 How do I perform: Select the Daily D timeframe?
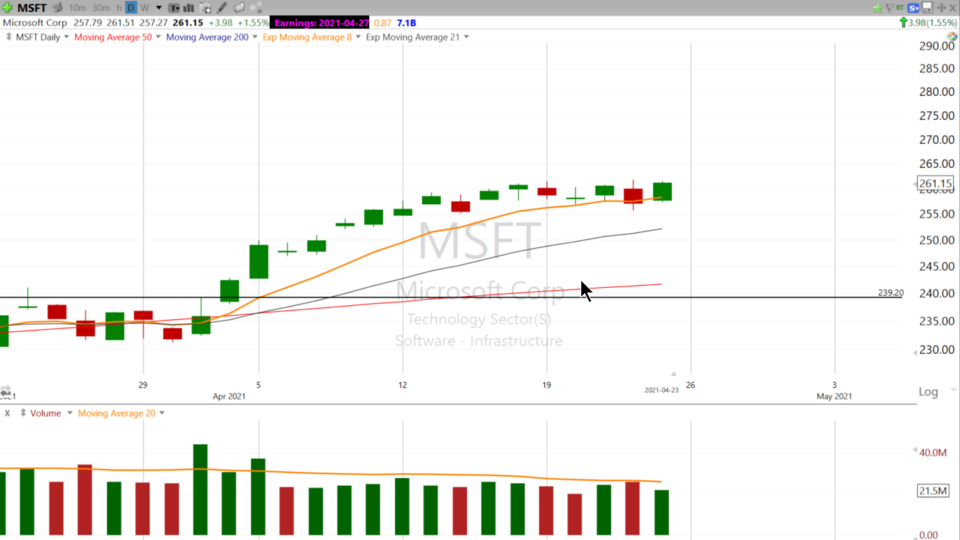pos(131,8)
